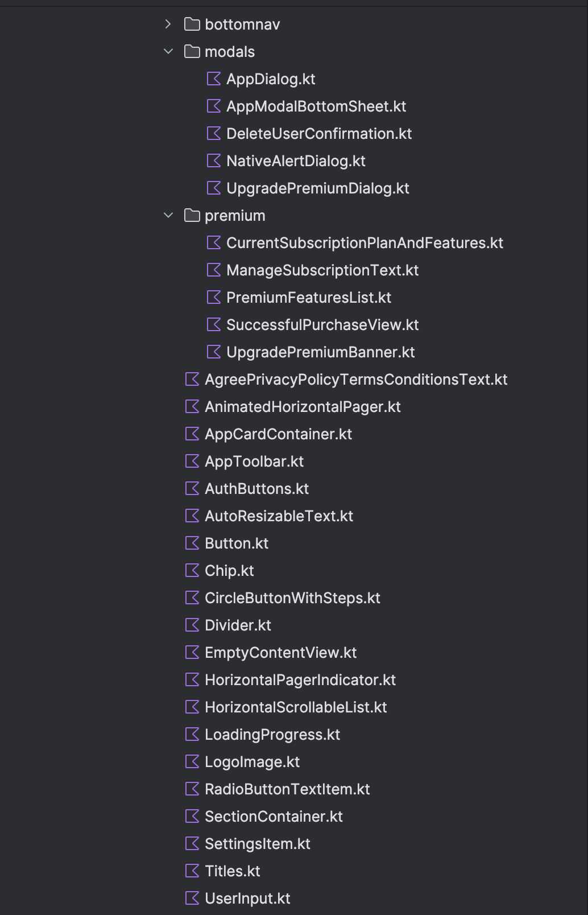Select SuccessfulPurchaseView.kt file

(x=322, y=325)
